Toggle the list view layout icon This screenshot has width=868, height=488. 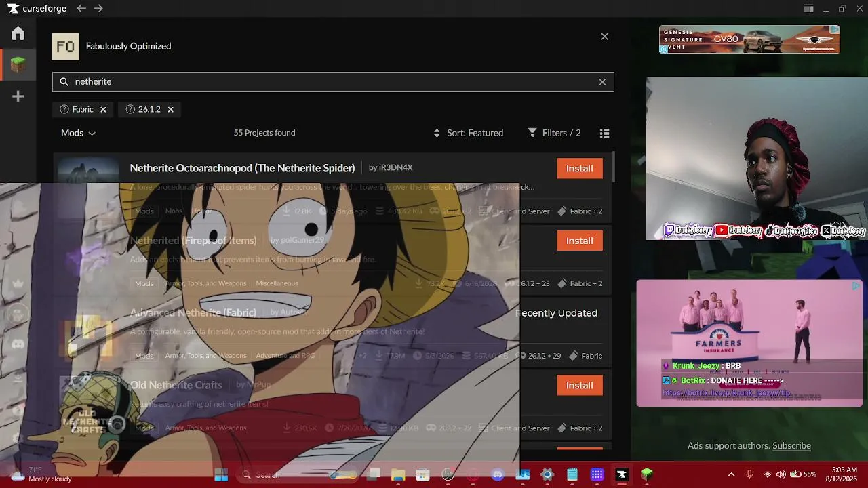604,134
